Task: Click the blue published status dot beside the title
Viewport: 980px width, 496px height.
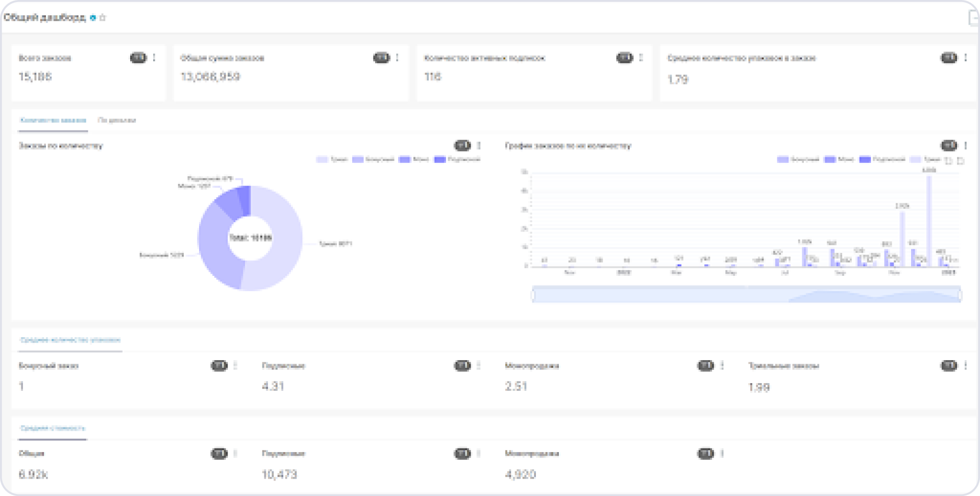Action: pos(93,17)
